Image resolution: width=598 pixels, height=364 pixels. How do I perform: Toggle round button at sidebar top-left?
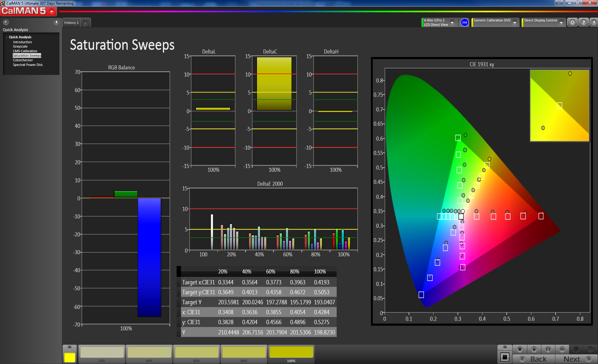coord(6,22)
